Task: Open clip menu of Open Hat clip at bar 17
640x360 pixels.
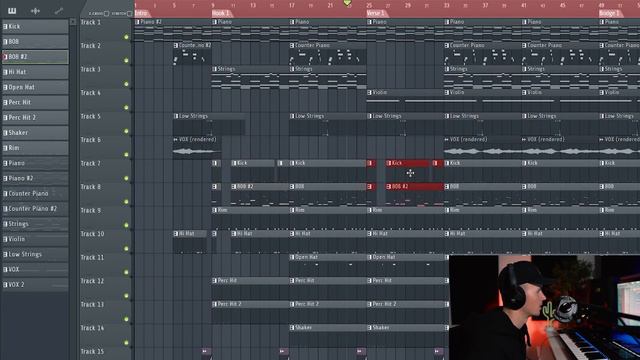Action: pyautogui.click(x=292, y=257)
